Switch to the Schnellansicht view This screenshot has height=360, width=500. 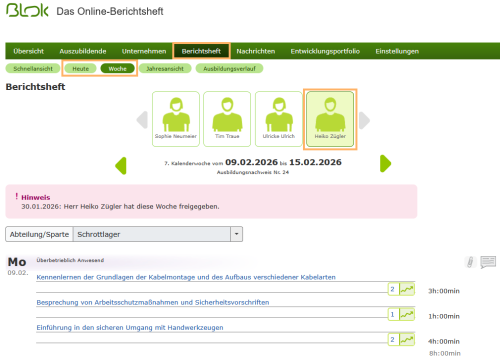[x=33, y=68]
